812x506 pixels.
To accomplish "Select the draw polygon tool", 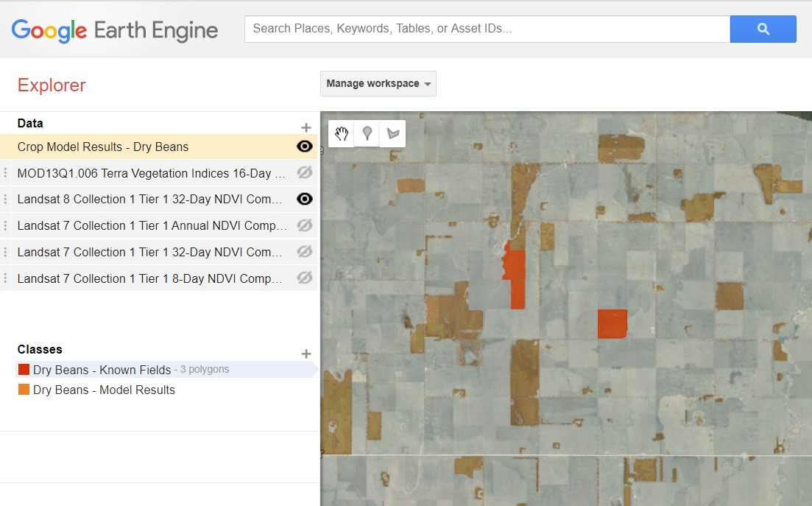I will pyautogui.click(x=393, y=133).
